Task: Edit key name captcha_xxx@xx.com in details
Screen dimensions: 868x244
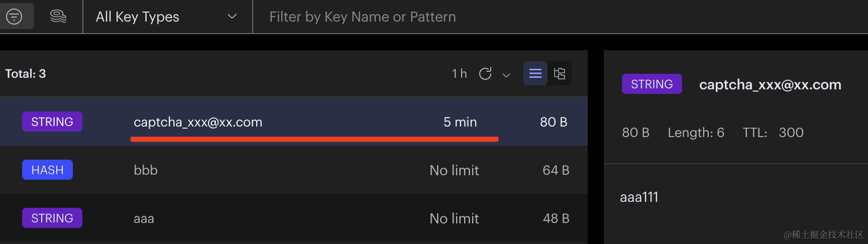Action: [770, 84]
